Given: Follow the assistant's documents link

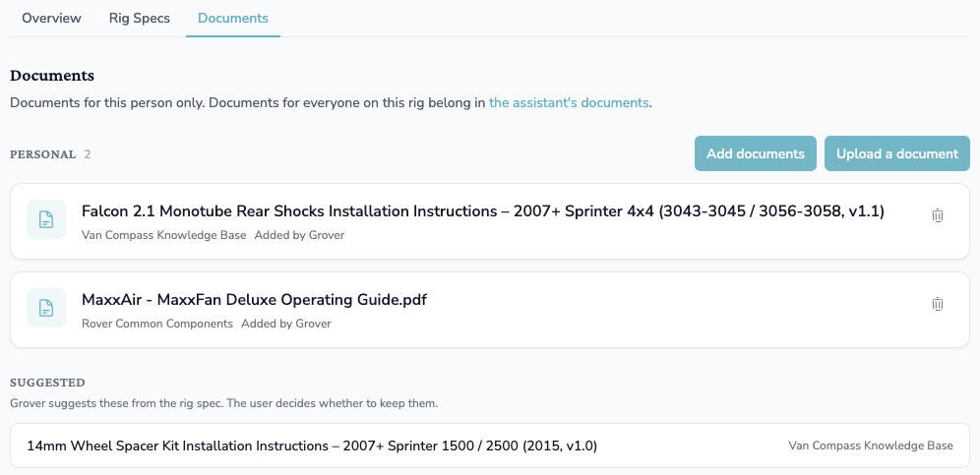Looking at the screenshot, I should pyautogui.click(x=569, y=102).
